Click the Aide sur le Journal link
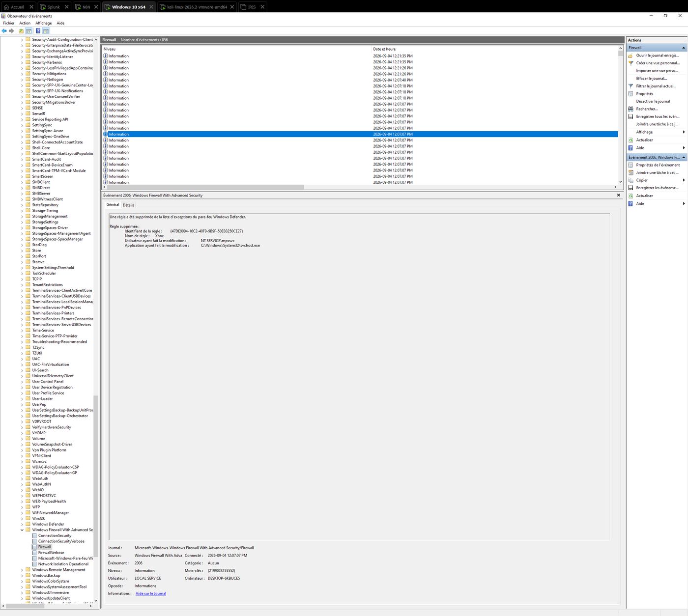 (151, 593)
